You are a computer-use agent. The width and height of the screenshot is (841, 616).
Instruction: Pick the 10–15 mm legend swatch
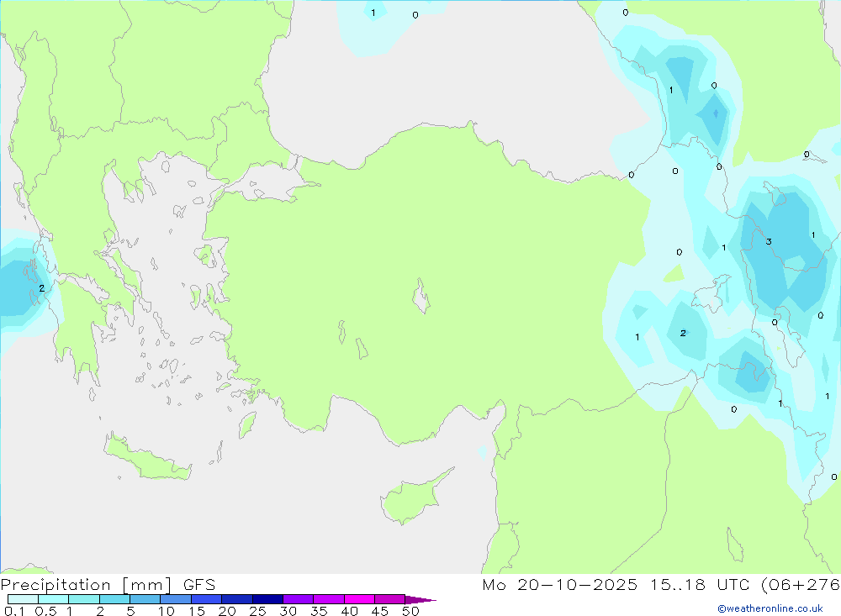(x=176, y=599)
